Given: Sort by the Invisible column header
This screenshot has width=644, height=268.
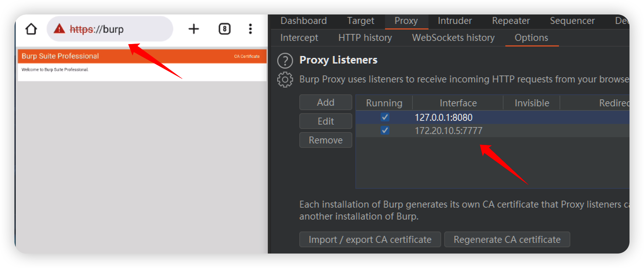Looking at the screenshot, I should point(532,103).
